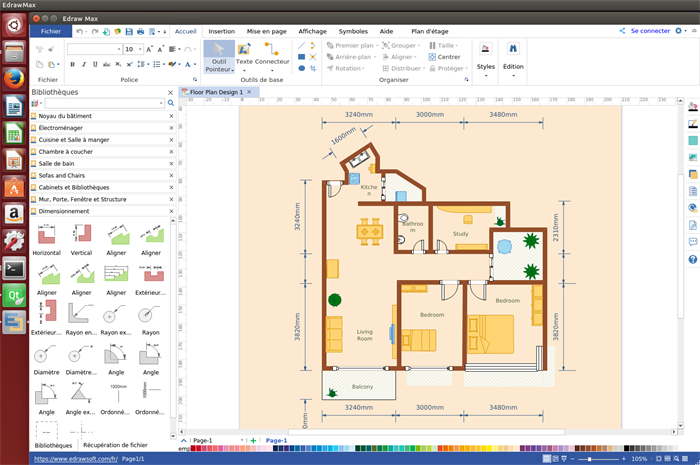
Task: Click the zoom slider handle
Action: [x=589, y=459]
